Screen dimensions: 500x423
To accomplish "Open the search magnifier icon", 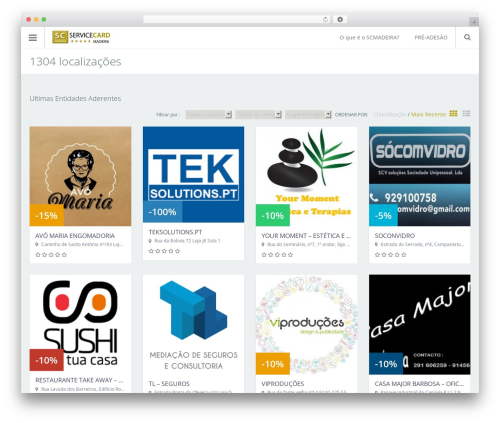I will [x=467, y=37].
